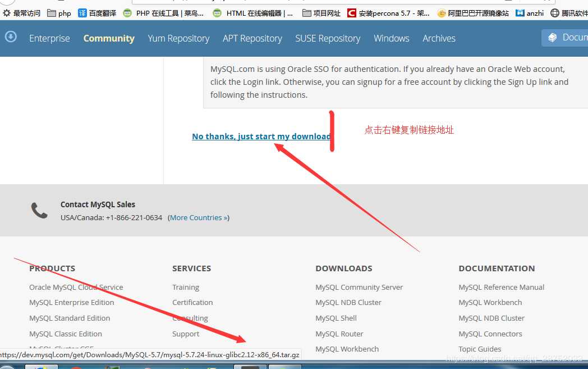Click the PRODUCTS footer heading

point(52,268)
